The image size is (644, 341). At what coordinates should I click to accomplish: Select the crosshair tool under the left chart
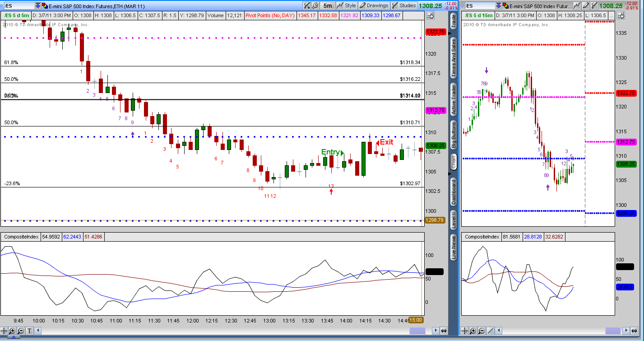5,331
